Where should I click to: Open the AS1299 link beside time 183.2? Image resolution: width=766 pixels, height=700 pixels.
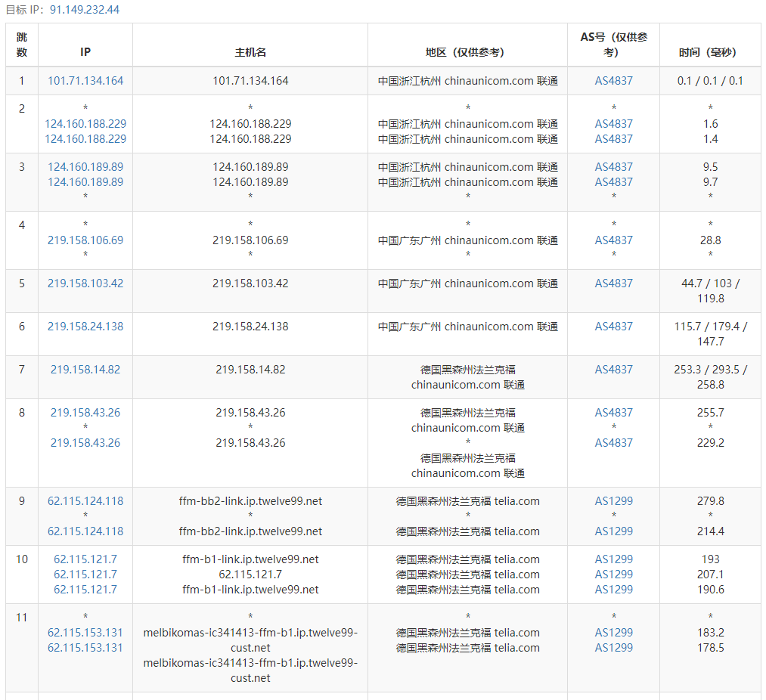613,632
